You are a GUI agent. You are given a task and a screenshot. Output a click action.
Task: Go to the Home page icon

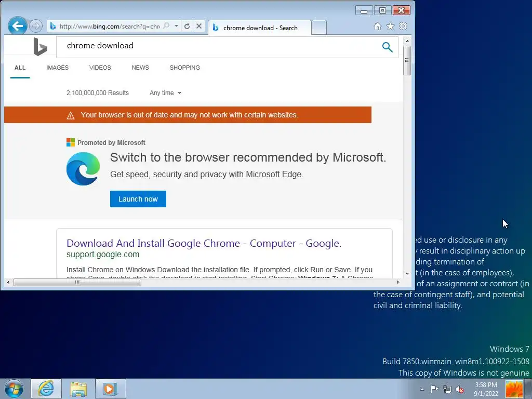point(377,26)
